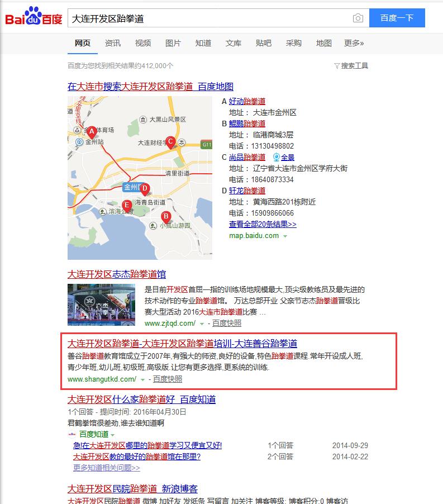The height and width of the screenshot is (504, 443).
Task: Open 大连开发区什么家跆拳道好 百度知道 result
Action: [x=141, y=400]
